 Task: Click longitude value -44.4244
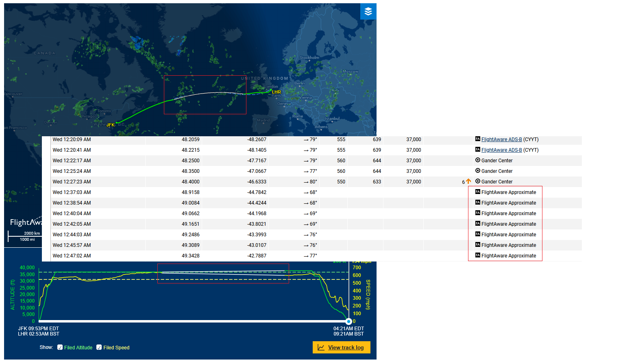pyautogui.click(x=257, y=203)
